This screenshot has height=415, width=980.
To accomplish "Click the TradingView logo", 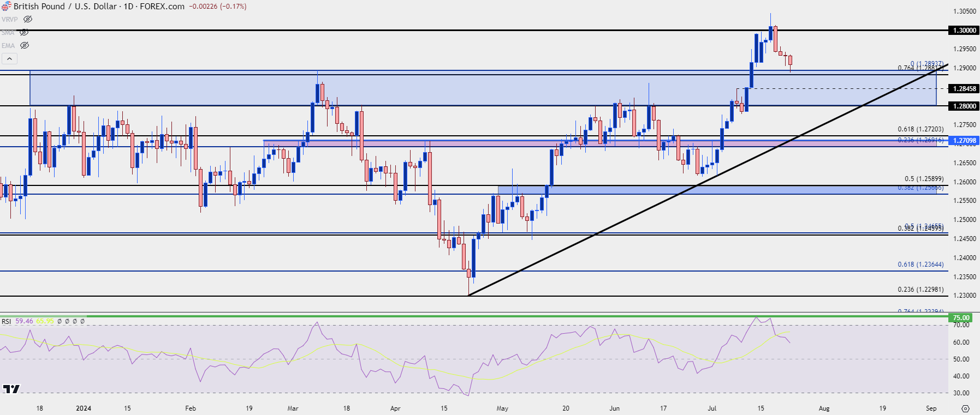I will tap(11, 389).
